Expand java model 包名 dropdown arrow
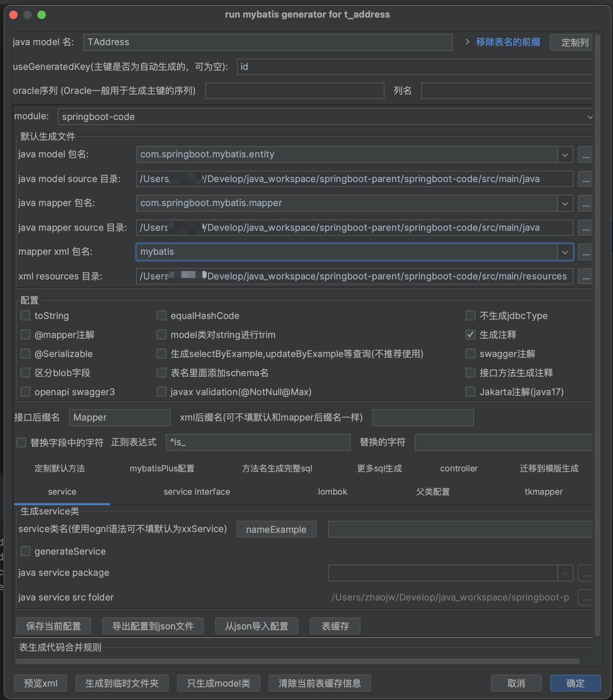 click(x=565, y=155)
